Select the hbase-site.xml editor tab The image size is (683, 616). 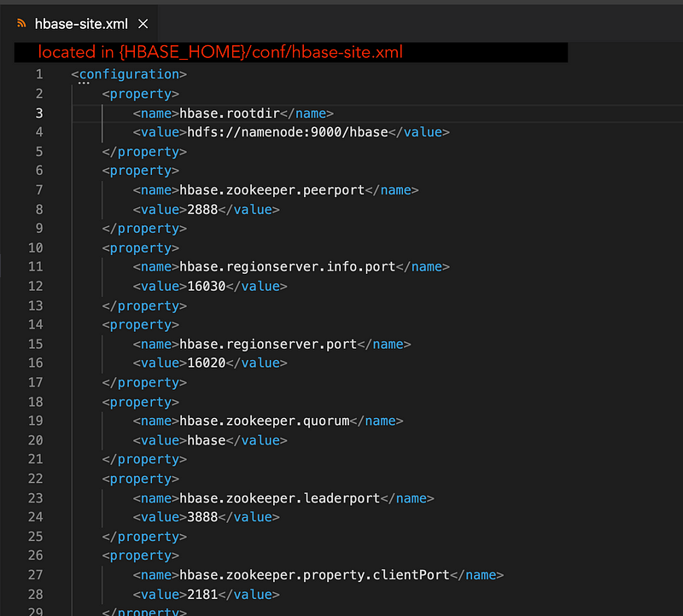(81, 24)
